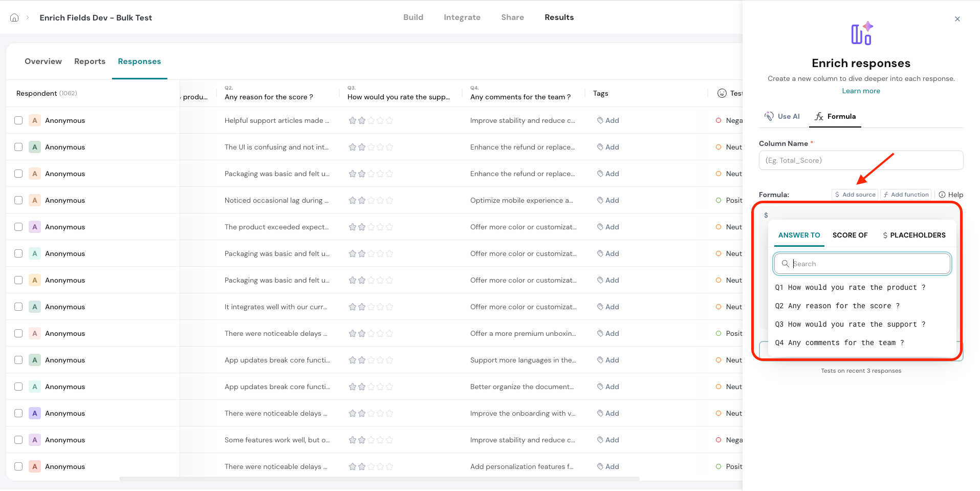Viewport: 980px width, 491px height.
Task: Switch to the Use AI tab
Action: point(782,116)
